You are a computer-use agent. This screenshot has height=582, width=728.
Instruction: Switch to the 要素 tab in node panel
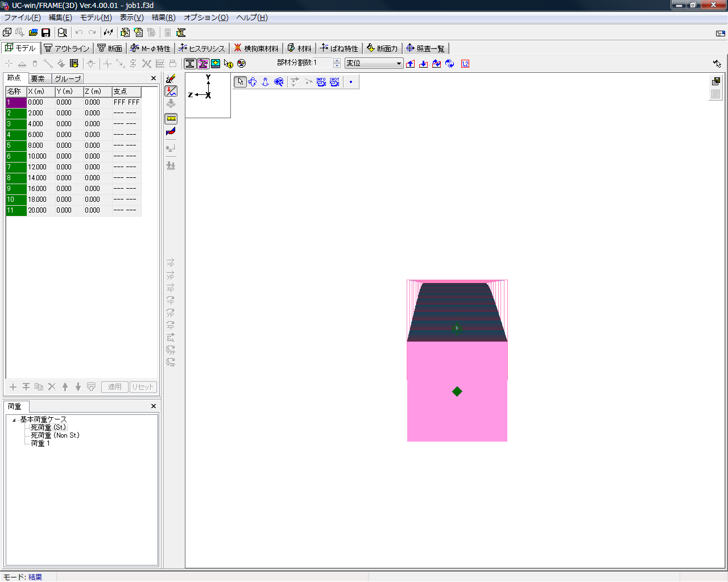(38, 78)
